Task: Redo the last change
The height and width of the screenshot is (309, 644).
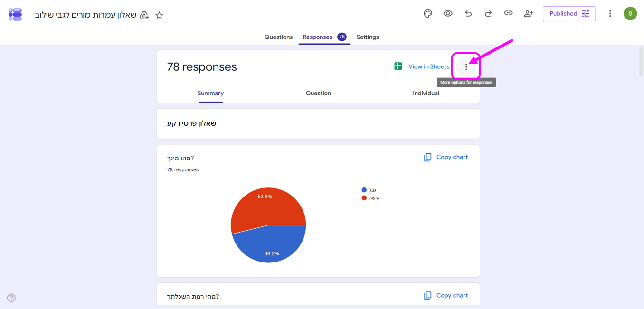Action: click(x=488, y=13)
